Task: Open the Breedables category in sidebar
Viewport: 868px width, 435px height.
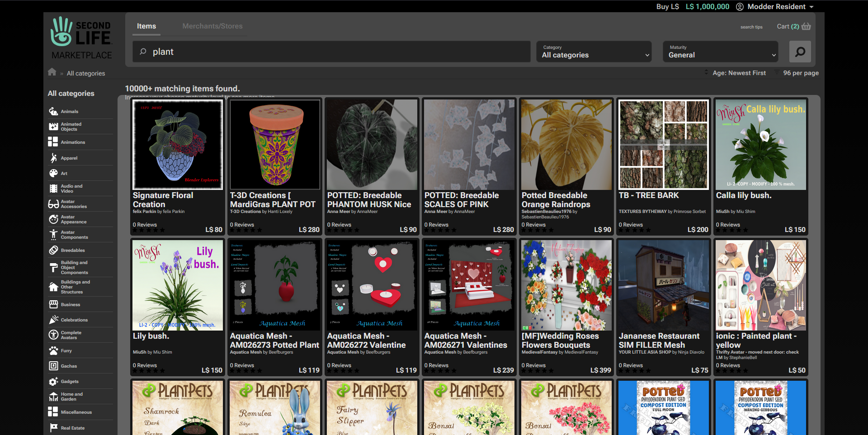Action: point(72,250)
